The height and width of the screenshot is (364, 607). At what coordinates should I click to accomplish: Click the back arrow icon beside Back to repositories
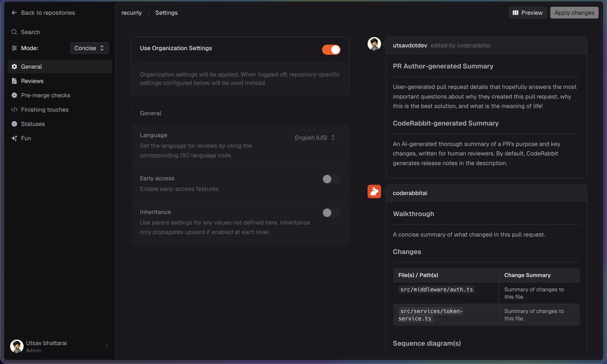pyautogui.click(x=14, y=13)
